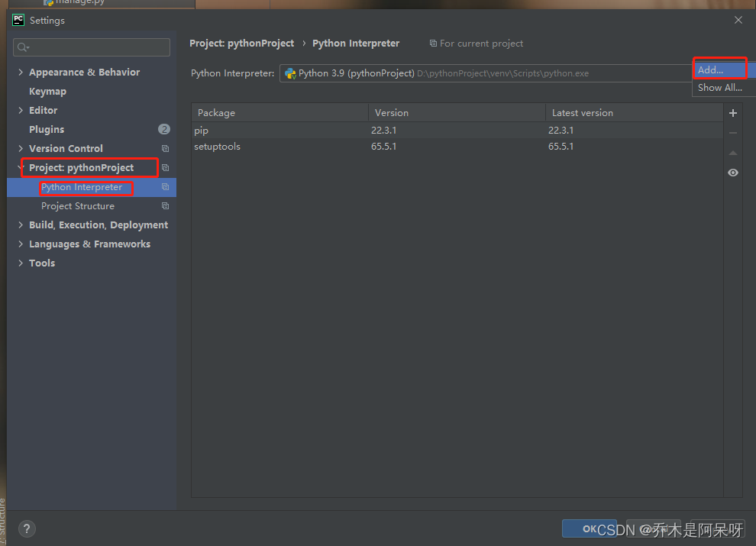Click pip latest version 22.3.1 cell
This screenshot has height=546, width=756.
tap(561, 131)
